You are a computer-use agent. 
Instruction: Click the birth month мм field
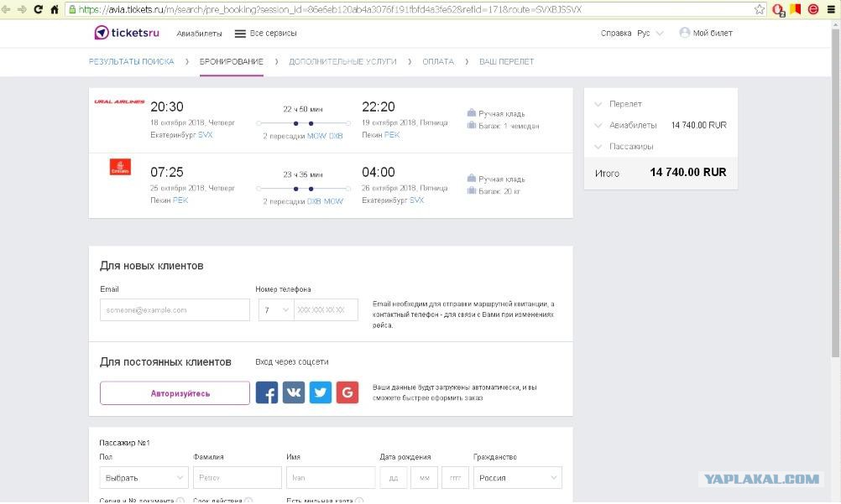coord(424,478)
